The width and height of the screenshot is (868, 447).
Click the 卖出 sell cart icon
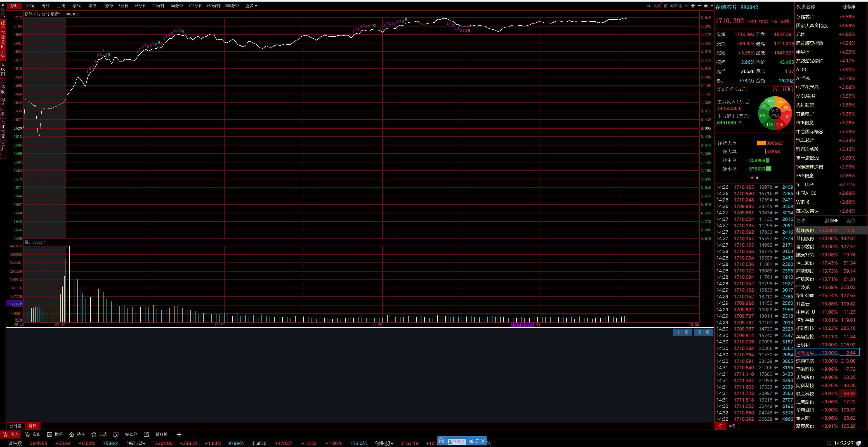27,434
